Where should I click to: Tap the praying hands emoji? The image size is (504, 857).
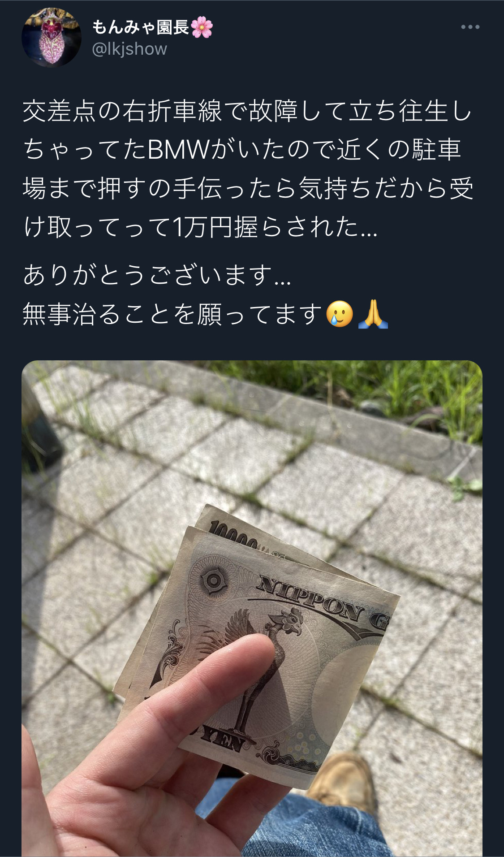click(x=373, y=314)
